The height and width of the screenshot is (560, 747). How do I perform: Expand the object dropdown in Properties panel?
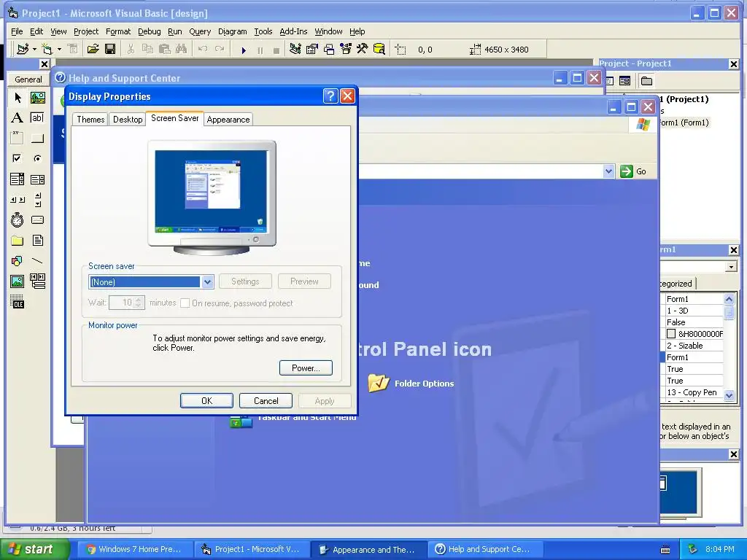coord(731,267)
